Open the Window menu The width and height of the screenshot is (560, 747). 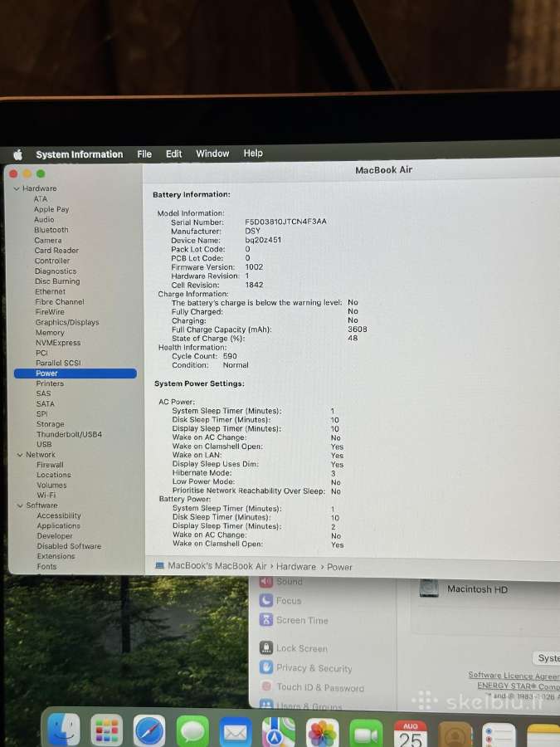pos(212,154)
